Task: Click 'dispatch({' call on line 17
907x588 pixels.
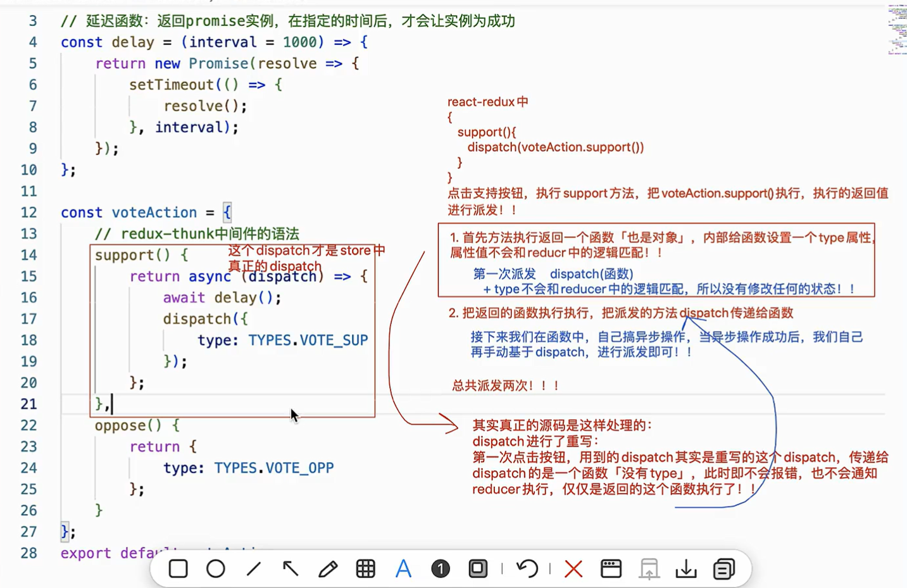Action: [206, 319]
